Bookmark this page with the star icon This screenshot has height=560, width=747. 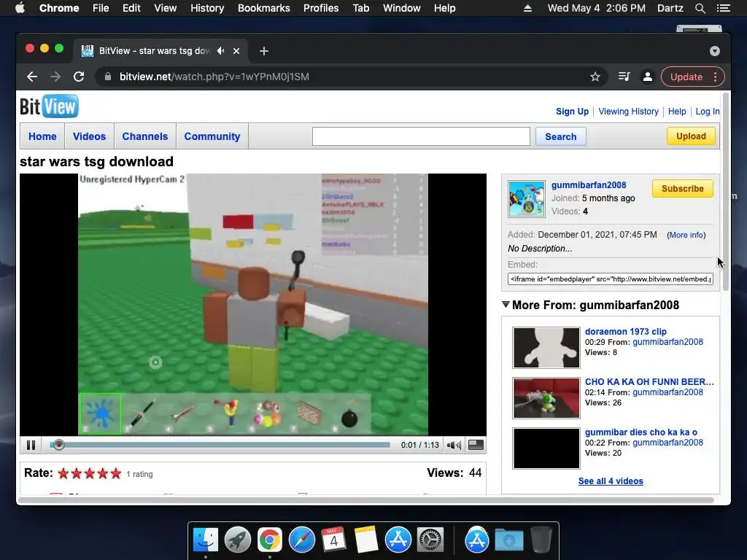[595, 77]
